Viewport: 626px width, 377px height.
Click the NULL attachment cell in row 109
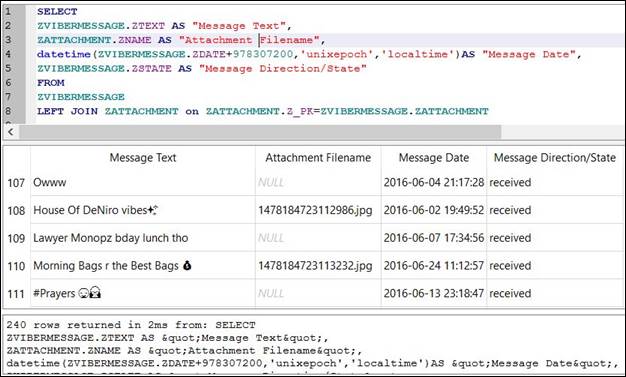[318, 238]
